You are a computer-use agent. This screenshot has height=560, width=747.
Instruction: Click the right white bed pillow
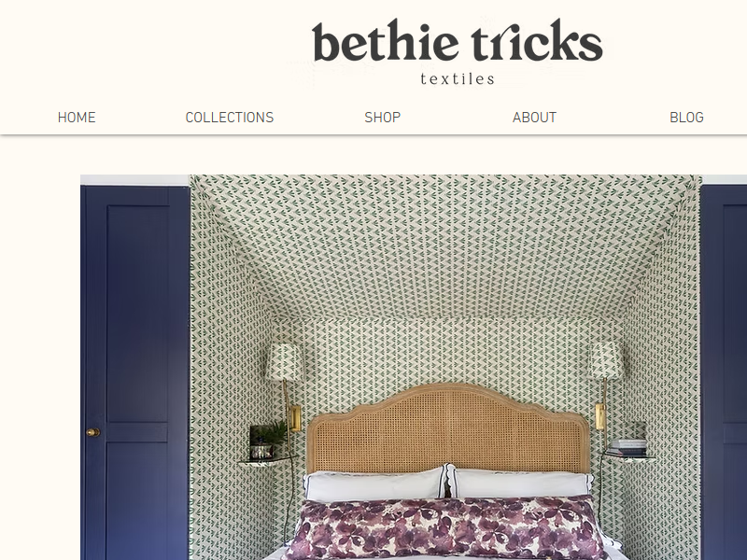pos(523,483)
